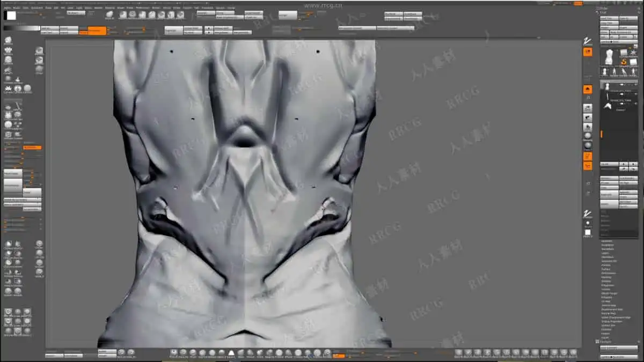
Task: Open the Material menu
Action: pos(109,8)
